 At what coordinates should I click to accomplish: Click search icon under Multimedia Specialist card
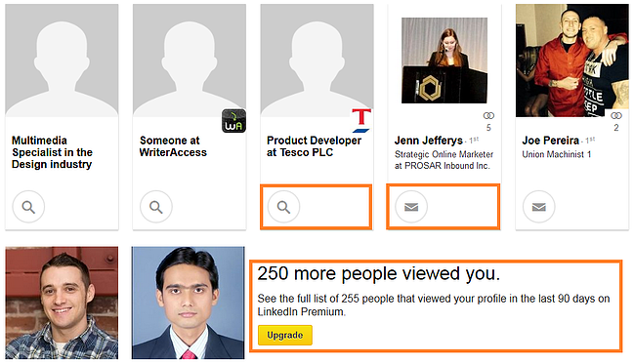coord(28,207)
